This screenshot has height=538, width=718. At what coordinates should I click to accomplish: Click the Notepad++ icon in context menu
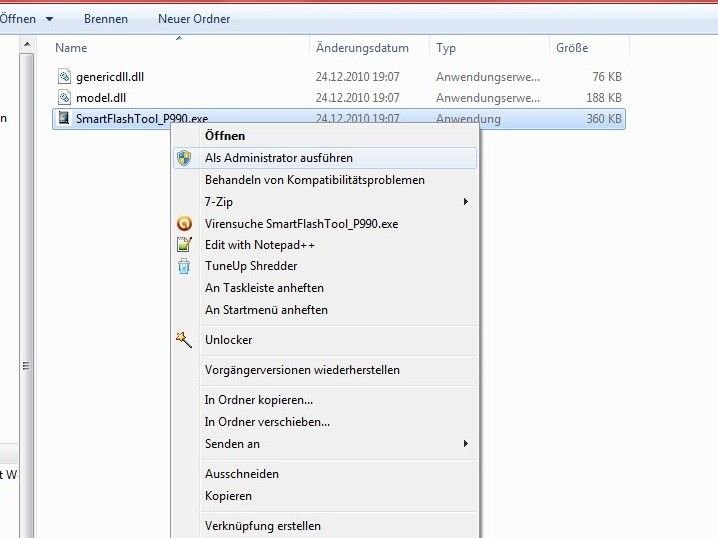pyautogui.click(x=184, y=245)
